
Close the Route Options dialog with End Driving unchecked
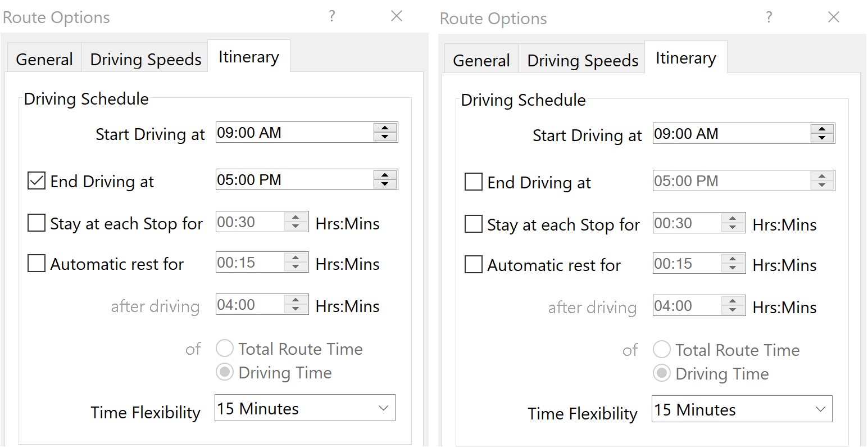click(x=834, y=17)
